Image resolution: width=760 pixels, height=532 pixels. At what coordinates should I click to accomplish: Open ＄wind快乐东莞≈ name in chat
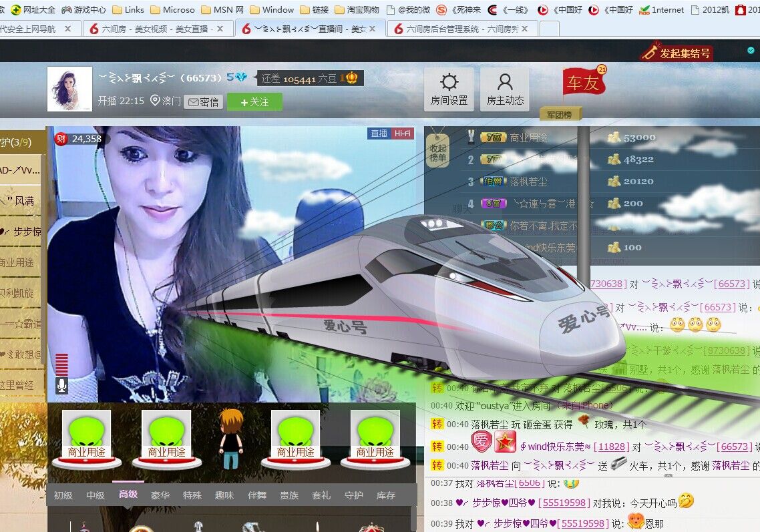pos(555,447)
